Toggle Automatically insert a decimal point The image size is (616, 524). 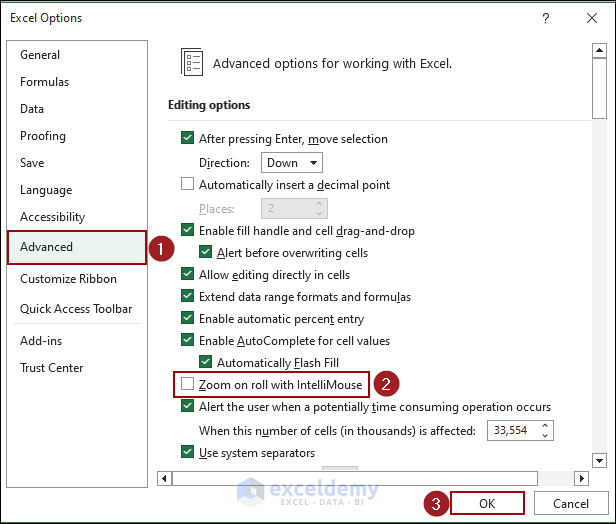(187, 185)
